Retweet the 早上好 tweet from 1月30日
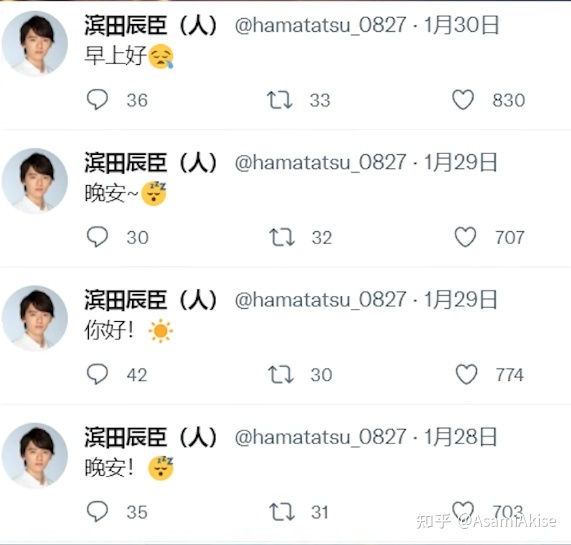 279,100
